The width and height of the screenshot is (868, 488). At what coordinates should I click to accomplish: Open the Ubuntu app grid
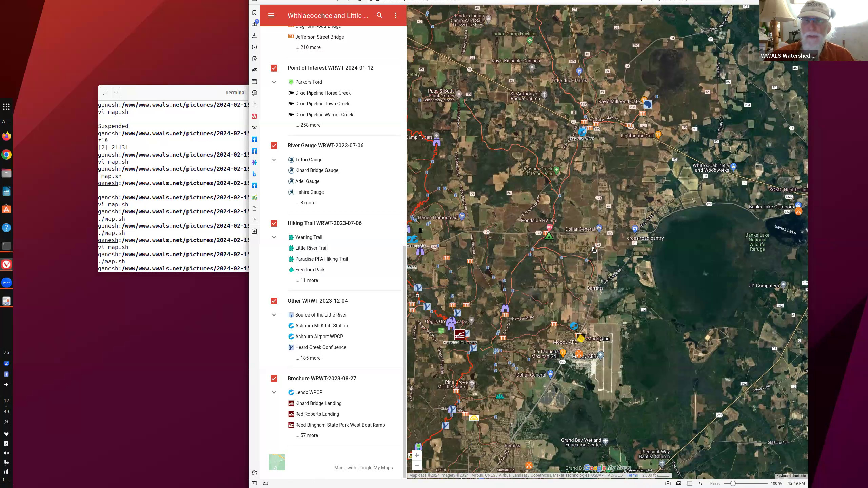tap(6, 107)
